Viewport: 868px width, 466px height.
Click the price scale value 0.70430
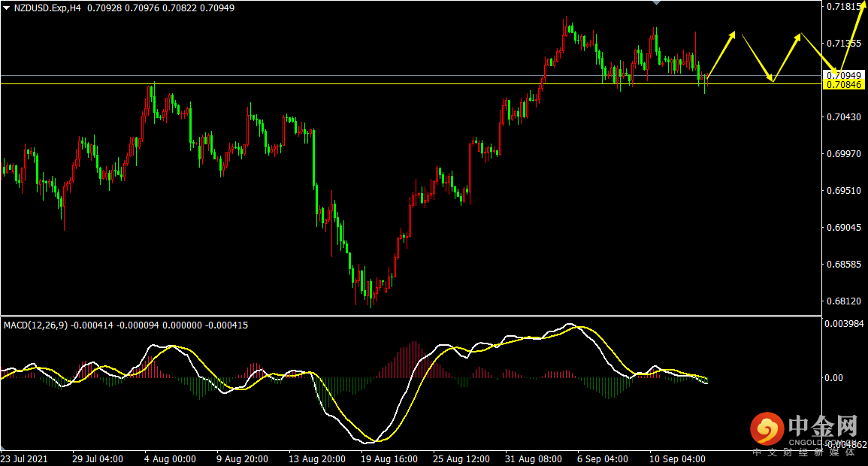[844, 116]
